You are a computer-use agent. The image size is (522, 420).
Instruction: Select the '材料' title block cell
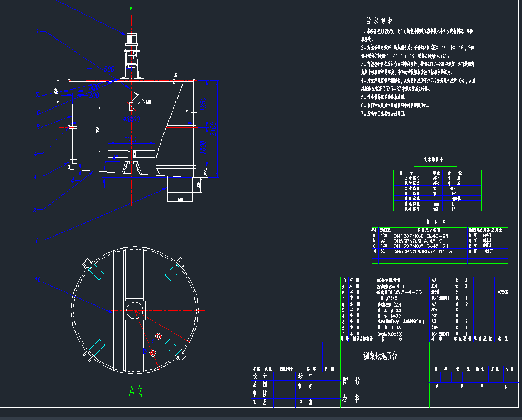[351, 399]
